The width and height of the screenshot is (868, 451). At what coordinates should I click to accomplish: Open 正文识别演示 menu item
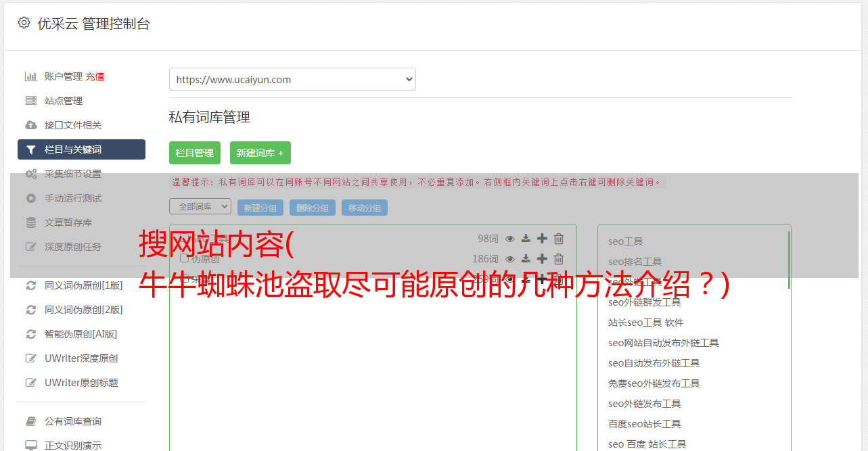pos(73,446)
